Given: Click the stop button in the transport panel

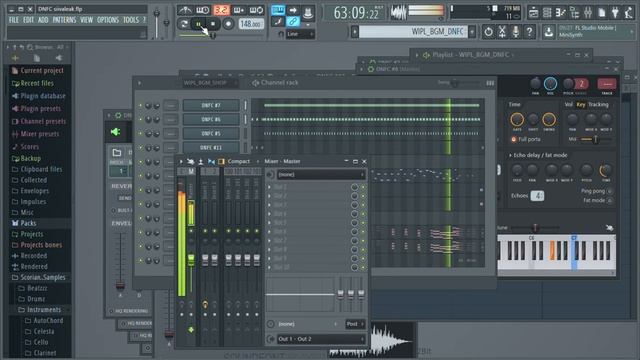Looking at the screenshot, I should (213, 24).
